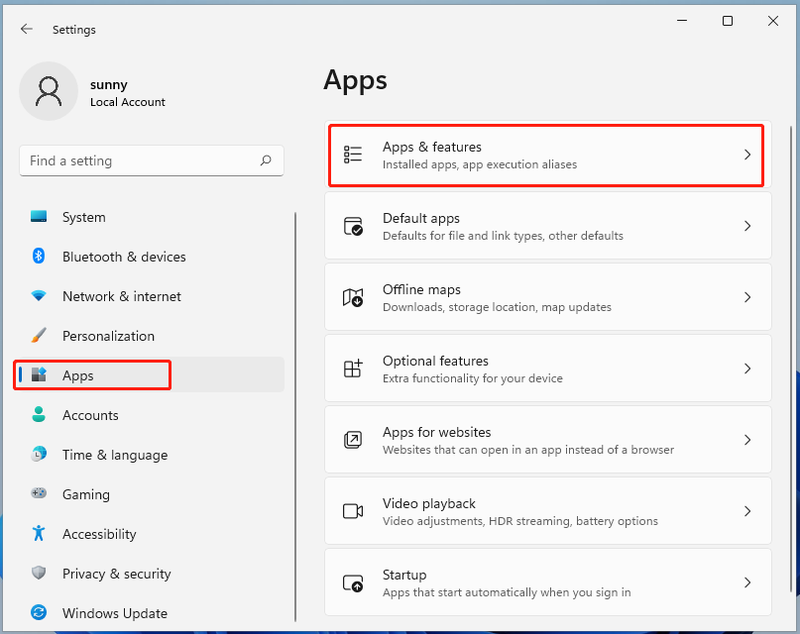
Task: Click the Offline maps icon
Action: [x=353, y=297]
